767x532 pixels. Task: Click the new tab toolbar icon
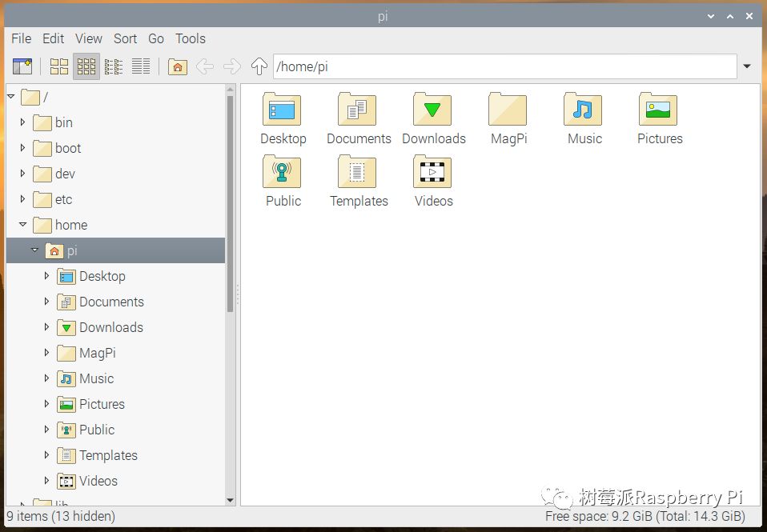pyautogui.click(x=22, y=66)
